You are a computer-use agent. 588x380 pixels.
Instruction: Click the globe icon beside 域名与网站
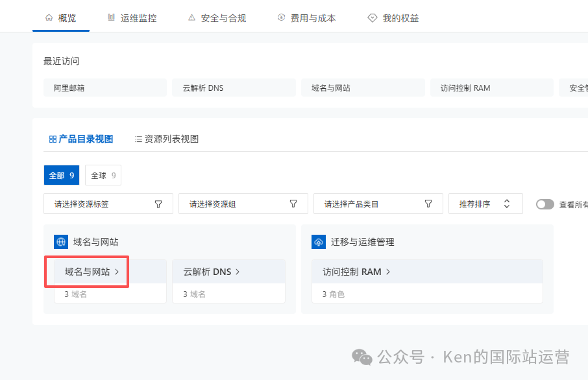click(60, 241)
